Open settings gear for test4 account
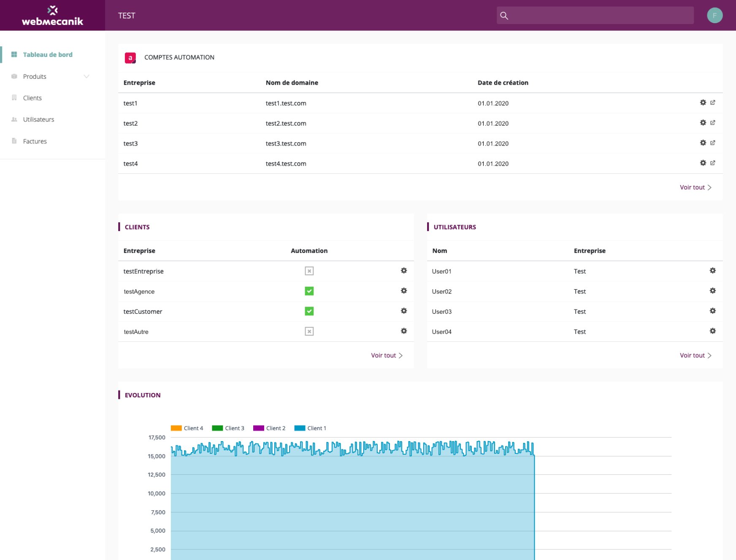Viewport: 736px width, 560px height. [703, 163]
